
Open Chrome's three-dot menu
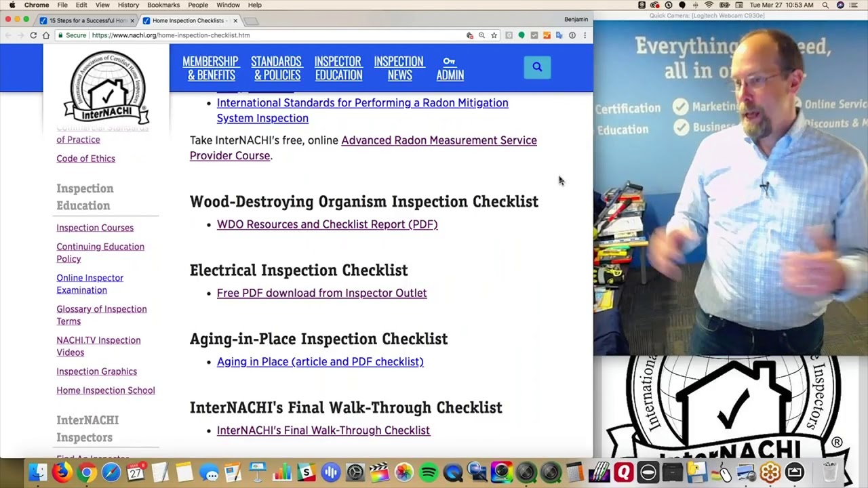(585, 35)
